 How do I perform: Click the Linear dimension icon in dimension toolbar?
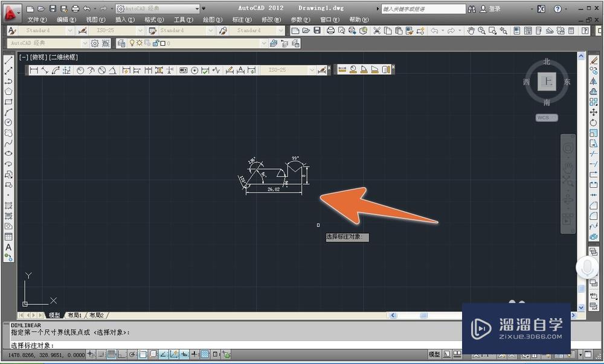pyautogui.click(x=34, y=70)
